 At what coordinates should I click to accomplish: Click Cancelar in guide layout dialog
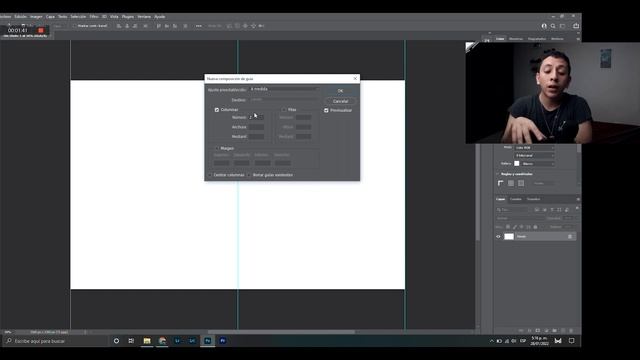(x=340, y=101)
